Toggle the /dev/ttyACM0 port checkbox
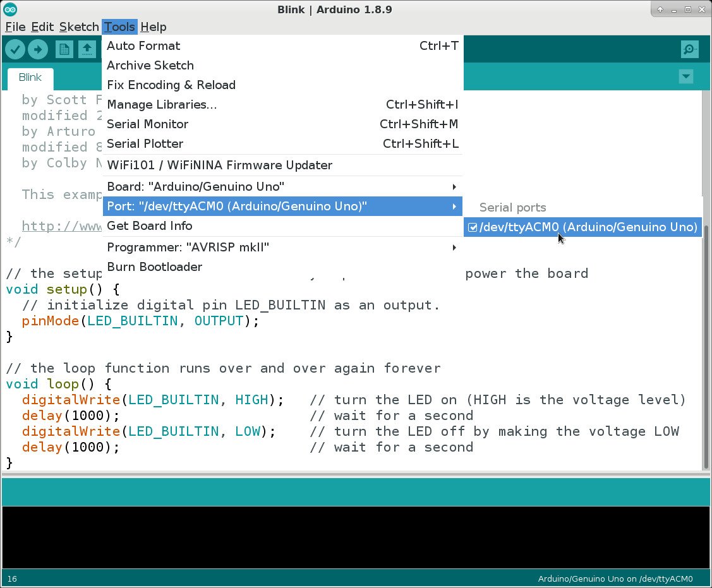Screen dimensions: 712x588 [x=473, y=227]
